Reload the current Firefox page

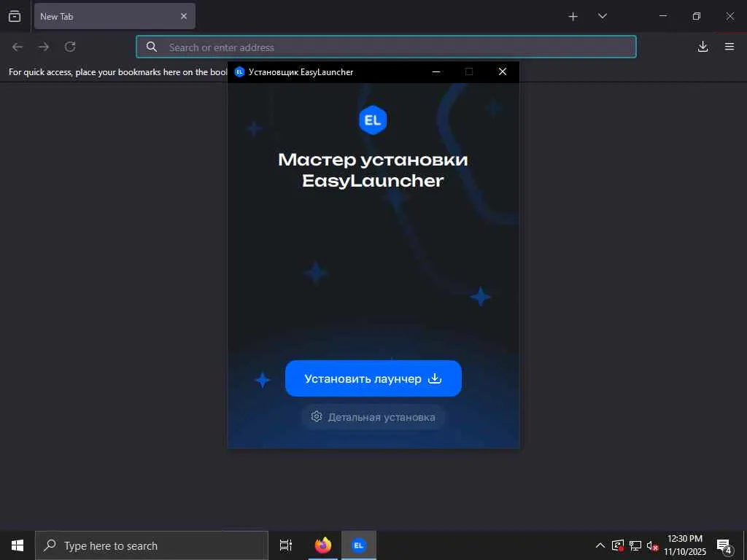pos(70,47)
